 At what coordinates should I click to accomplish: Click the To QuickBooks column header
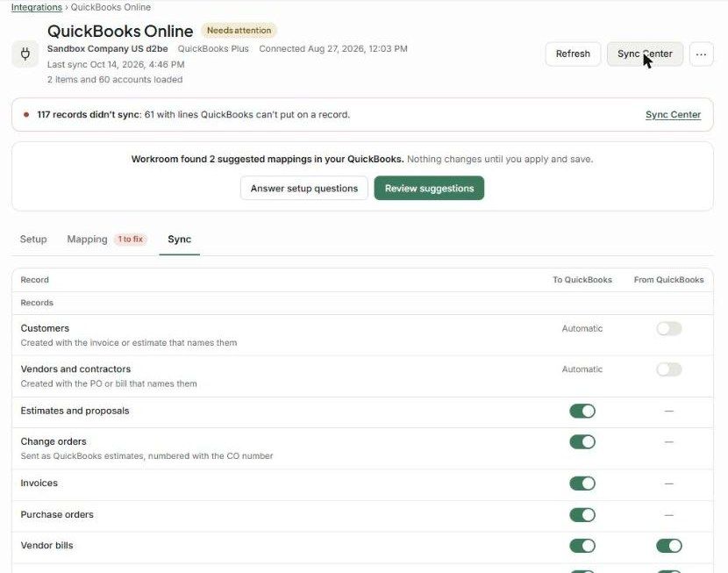tap(582, 280)
